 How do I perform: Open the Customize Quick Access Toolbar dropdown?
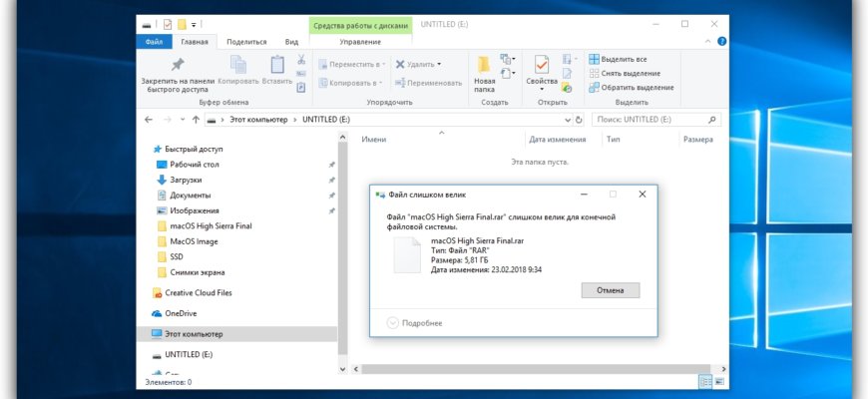pos(194,25)
